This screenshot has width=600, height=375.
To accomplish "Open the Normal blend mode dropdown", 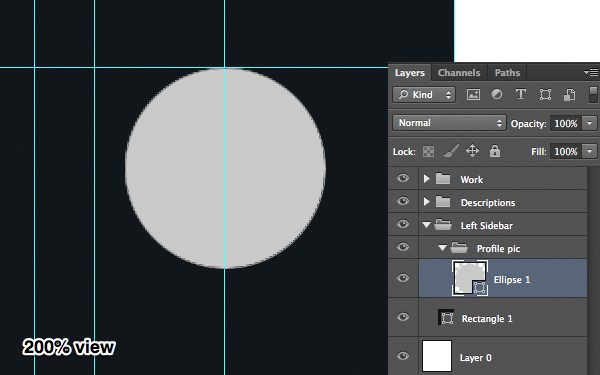I will point(449,123).
